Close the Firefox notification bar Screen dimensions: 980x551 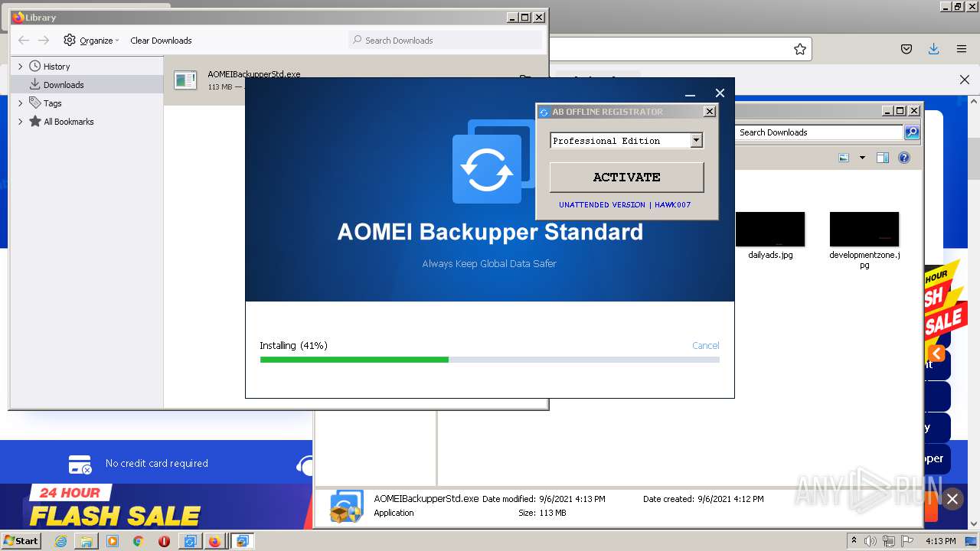coord(965,80)
